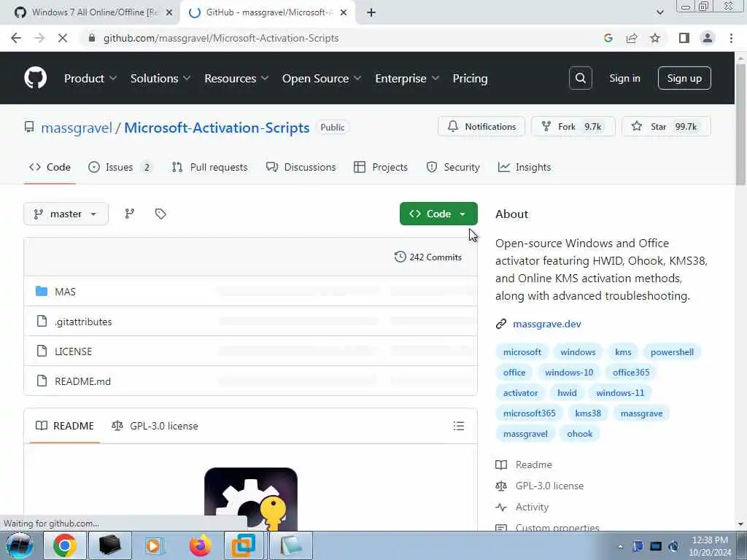Toggle the browser side panel icon
Screen dimensions: 747x560
684,38
